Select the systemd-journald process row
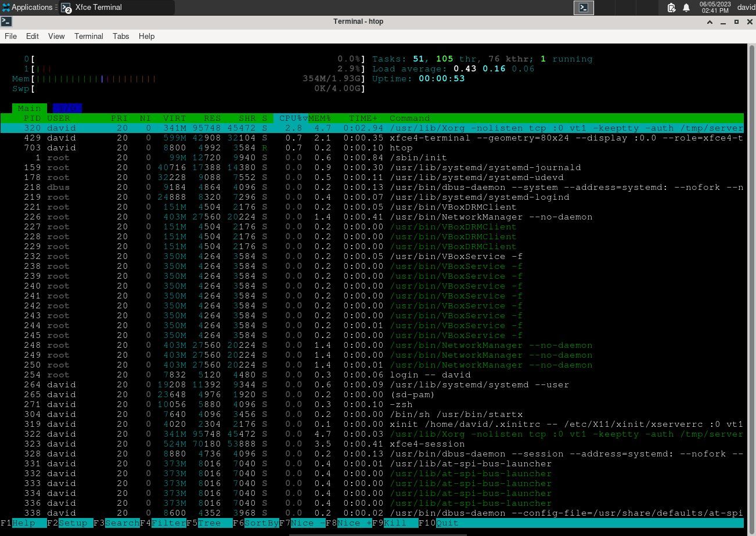 [x=372, y=167]
